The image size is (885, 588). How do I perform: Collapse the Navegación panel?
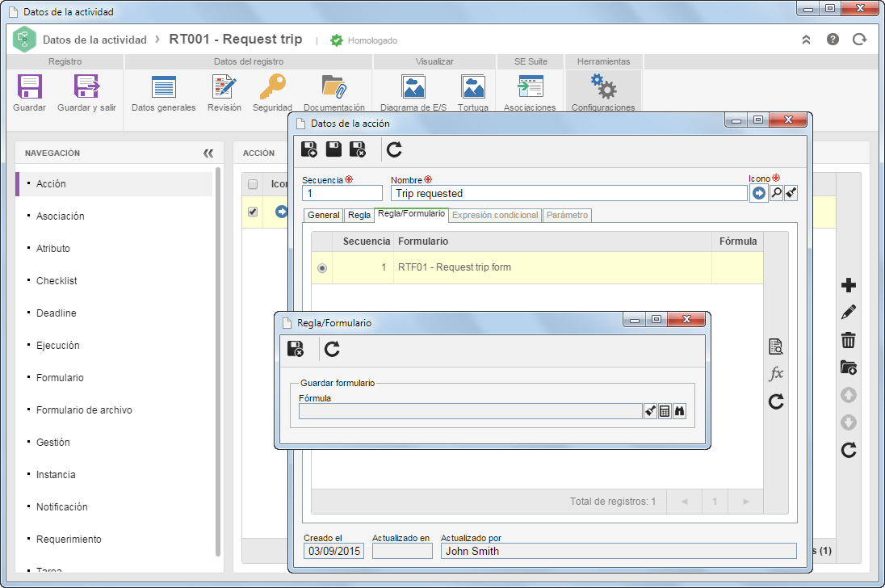coord(208,153)
